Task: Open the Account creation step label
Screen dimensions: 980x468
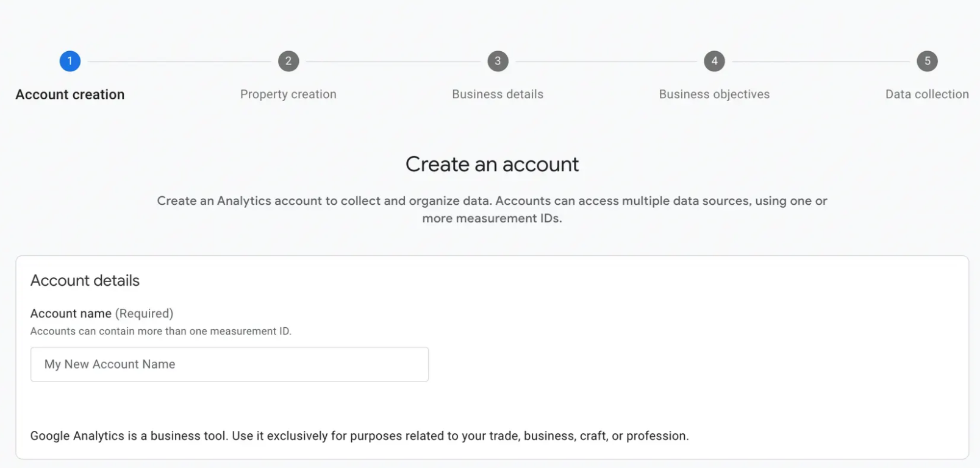Action: [x=70, y=94]
